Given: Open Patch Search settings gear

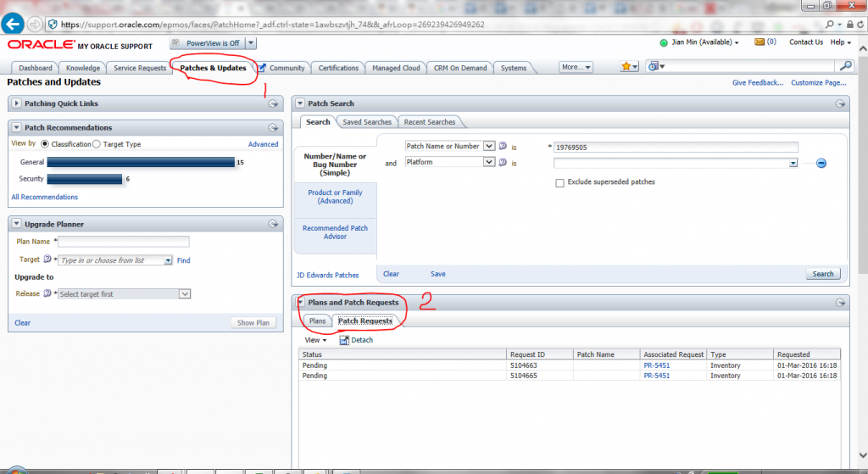Looking at the screenshot, I should point(840,103).
